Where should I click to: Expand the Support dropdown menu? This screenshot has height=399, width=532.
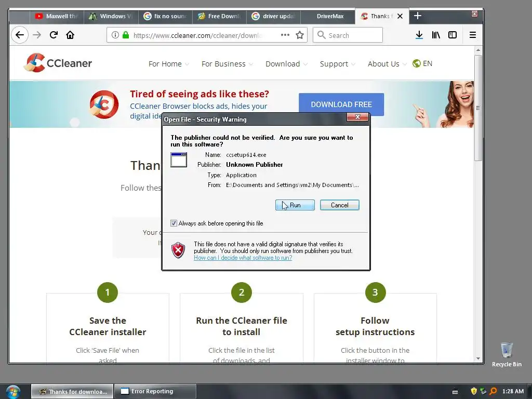[338, 64]
